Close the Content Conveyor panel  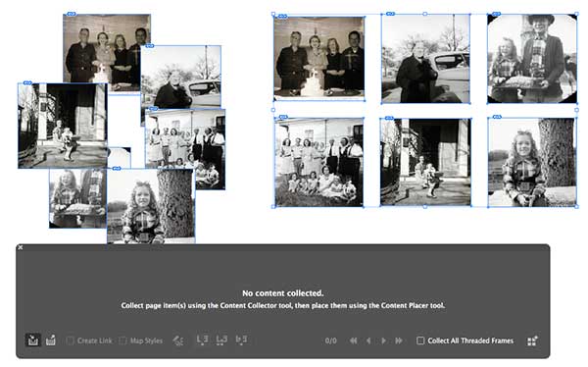coord(21,247)
